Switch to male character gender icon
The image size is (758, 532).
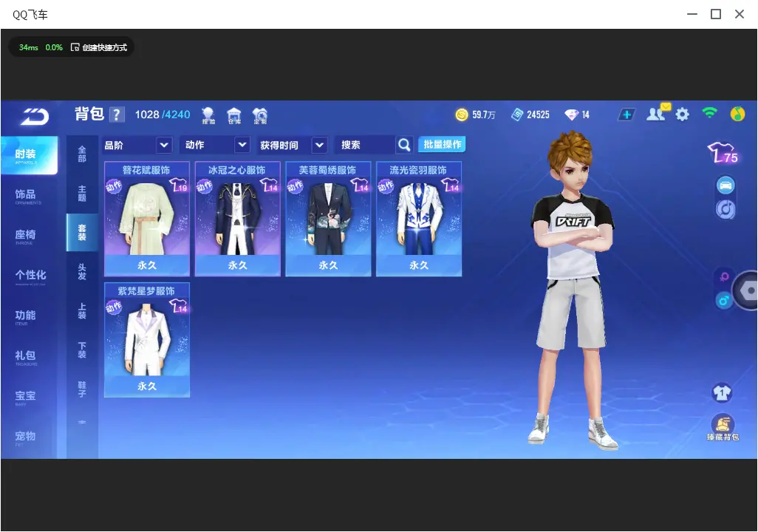[x=724, y=301]
